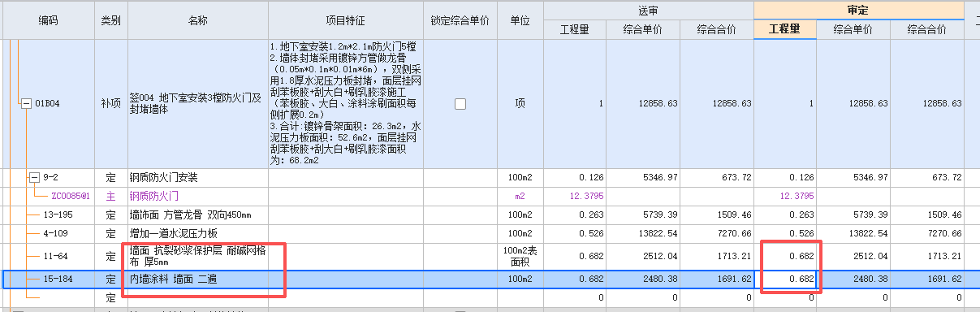Select the cell 增加一道水泥压力板
980x312 pixels.
coord(197,233)
